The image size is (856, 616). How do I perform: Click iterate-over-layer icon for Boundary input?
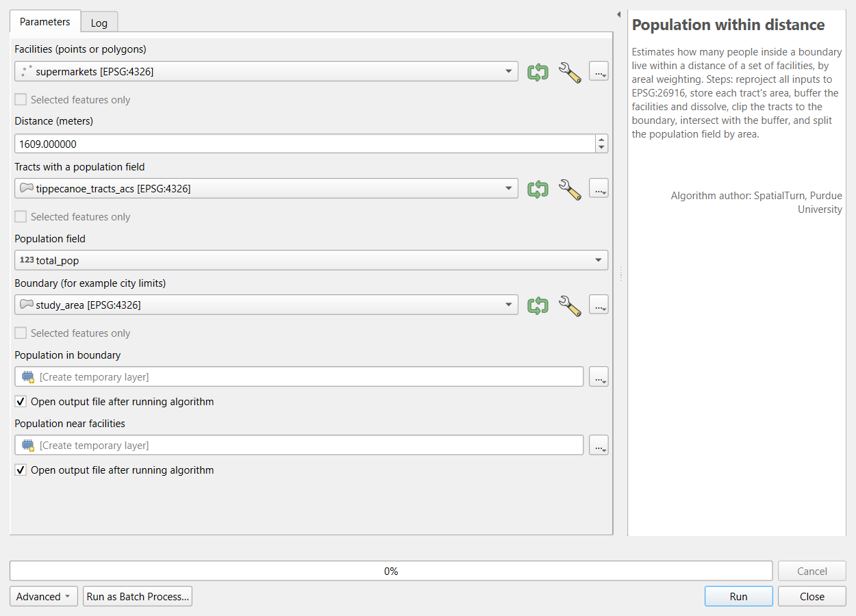tap(538, 305)
